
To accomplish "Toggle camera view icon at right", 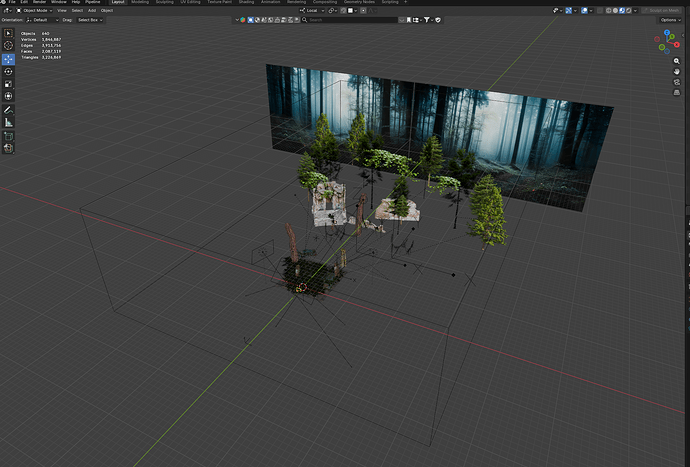I will tap(677, 82).
